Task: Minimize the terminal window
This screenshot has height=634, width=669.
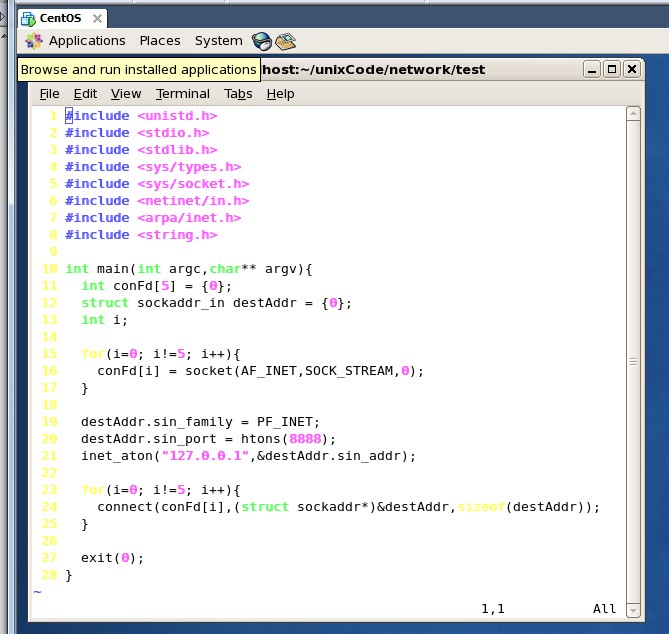Action: click(x=592, y=69)
